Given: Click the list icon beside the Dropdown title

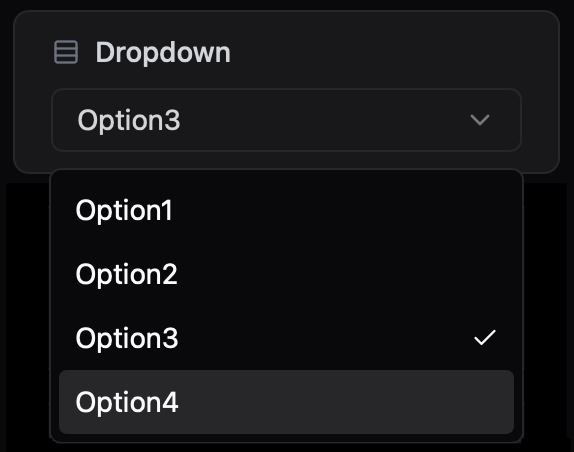Looking at the screenshot, I should [66, 52].
